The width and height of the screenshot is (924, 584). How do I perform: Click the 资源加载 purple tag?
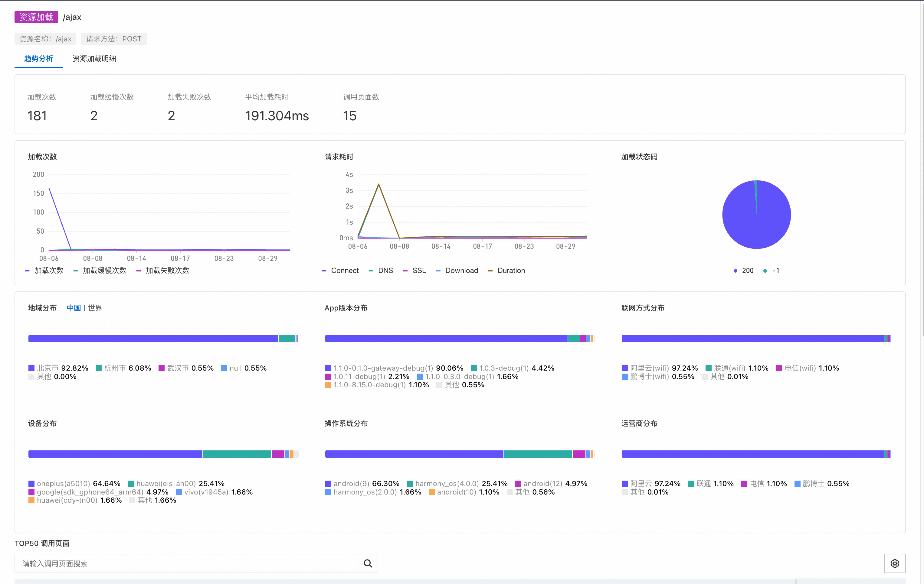36,17
